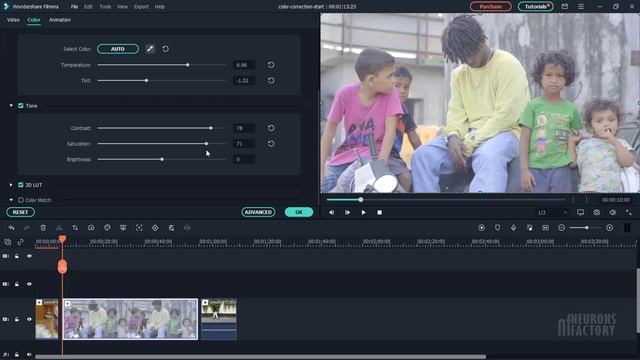Toggle the Tone checkbox
The width and height of the screenshot is (640, 360).
pyautogui.click(x=20, y=106)
